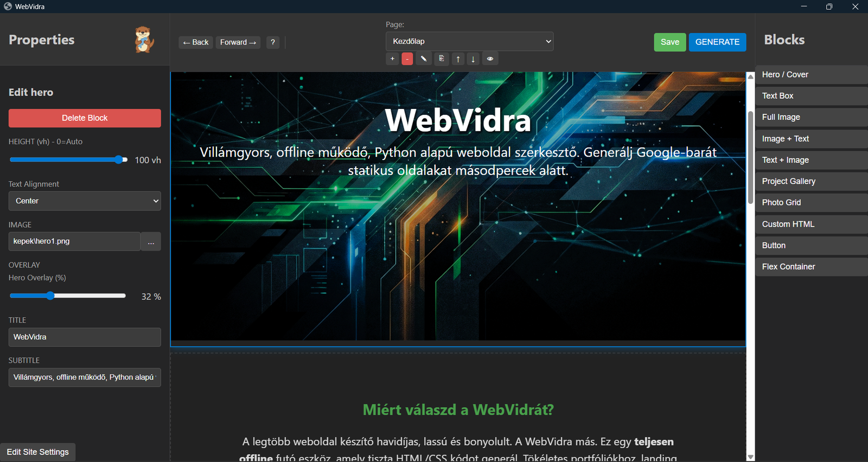This screenshot has height=462, width=868.
Task: Maximize or restore the WebVidra window
Action: coord(829,7)
